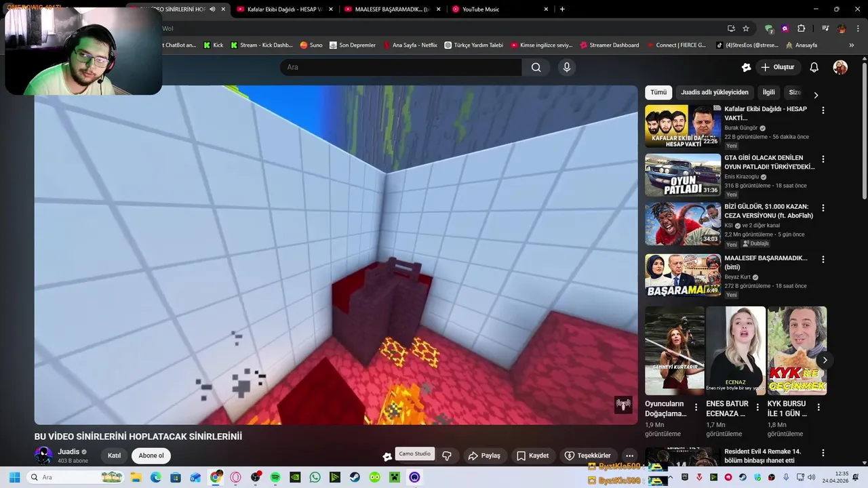Viewport: 868px width, 488px height.
Task: Open the Suno bookmark
Action: tap(311, 45)
